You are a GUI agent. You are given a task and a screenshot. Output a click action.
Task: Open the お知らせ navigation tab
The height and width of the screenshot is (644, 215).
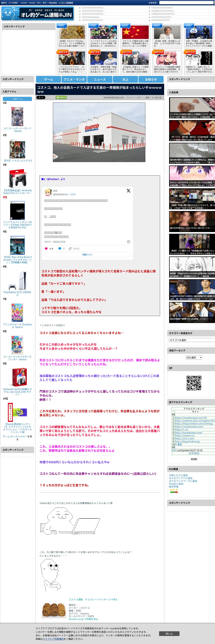coord(151,79)
